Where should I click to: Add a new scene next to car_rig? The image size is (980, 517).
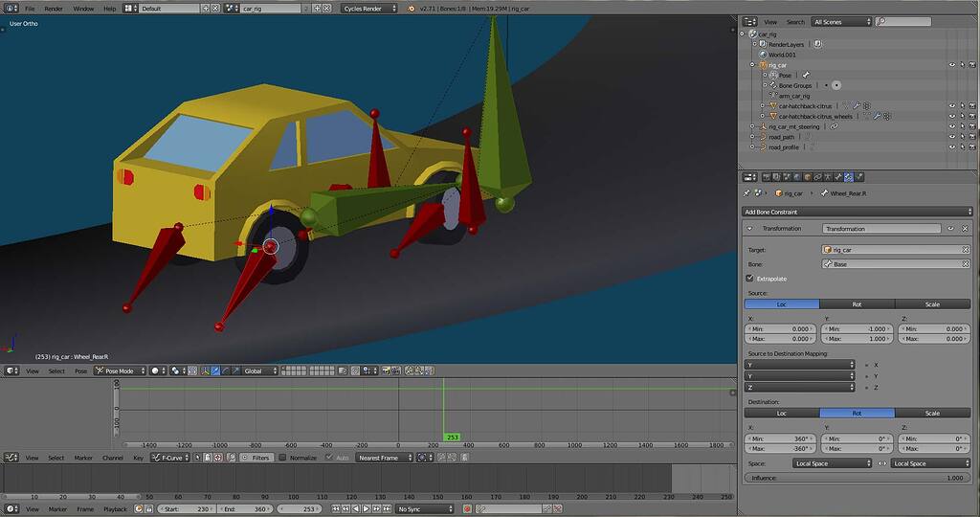pyautogui.click(x=317, y=8)
